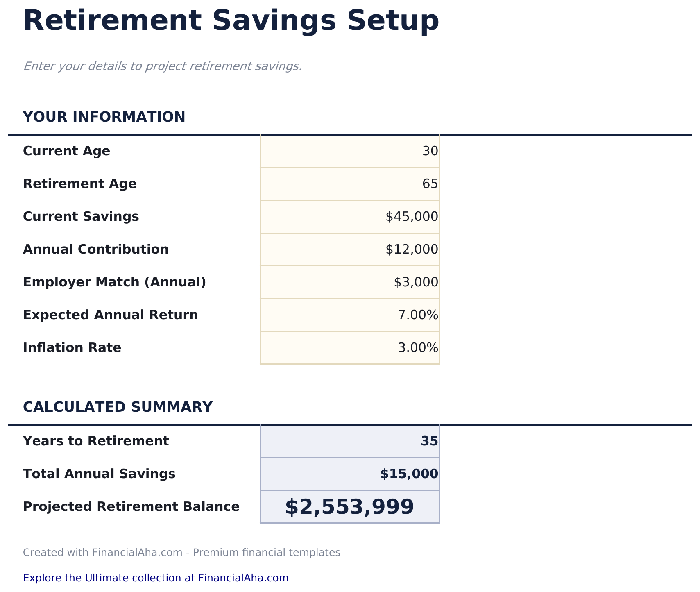Click the Current Age input cell
The image size is (700, 592).
[x=349, y=151]
